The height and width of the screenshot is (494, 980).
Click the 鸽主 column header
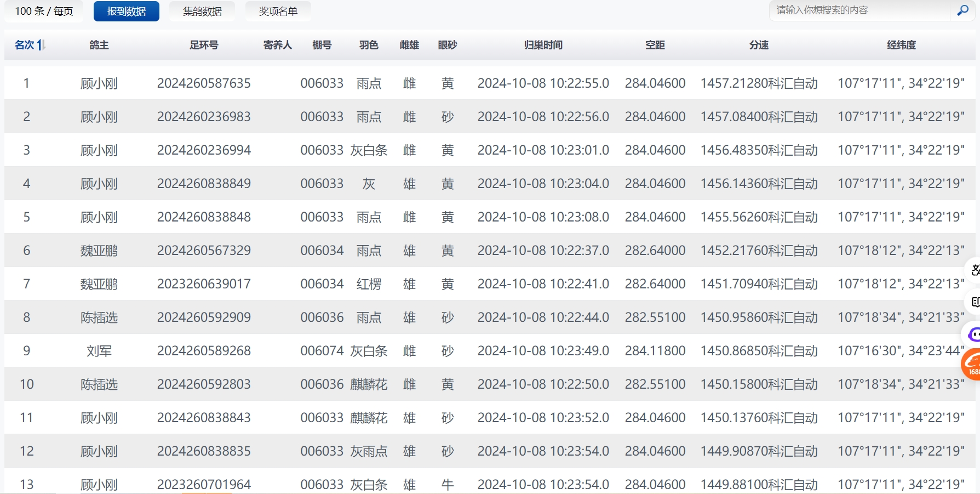click(99, 45)
